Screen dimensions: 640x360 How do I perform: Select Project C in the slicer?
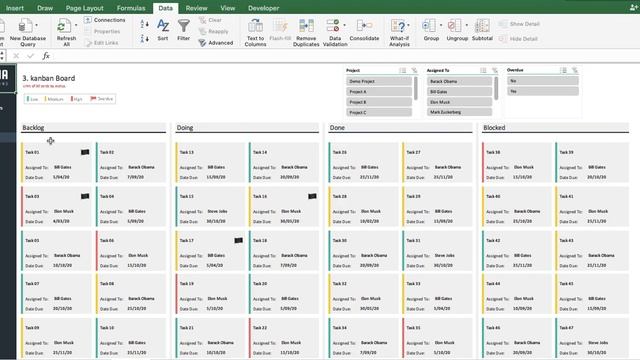[x=379, y=112]
